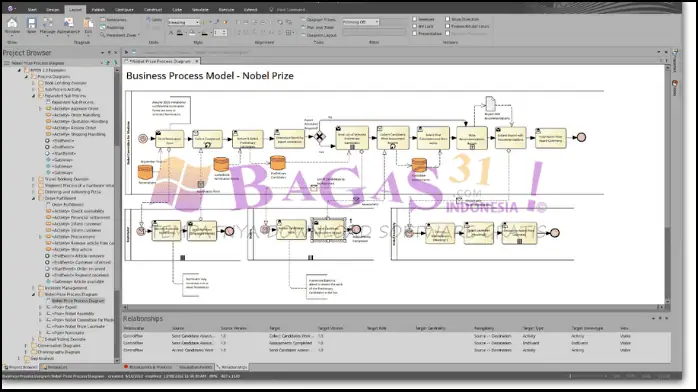This screenshot has width=698, height=392.
Task: Click the diagram's vertical scrollbar
Action: 667,185
